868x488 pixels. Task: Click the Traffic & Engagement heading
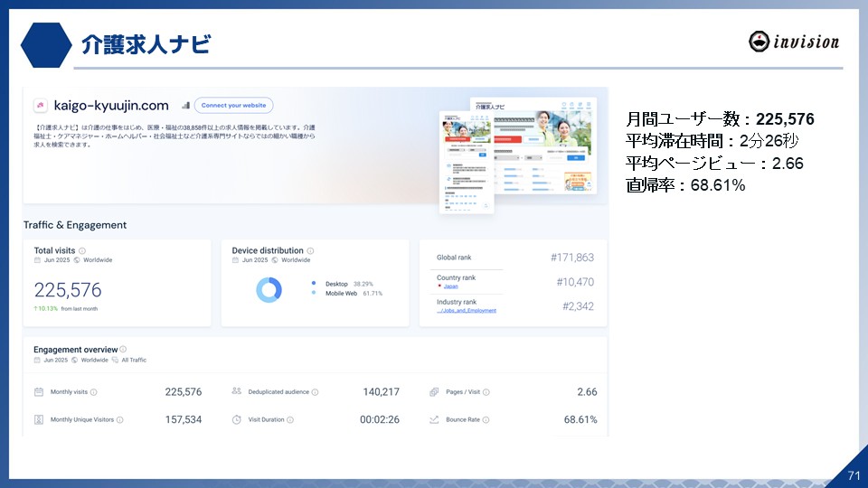tap(75, 225)
